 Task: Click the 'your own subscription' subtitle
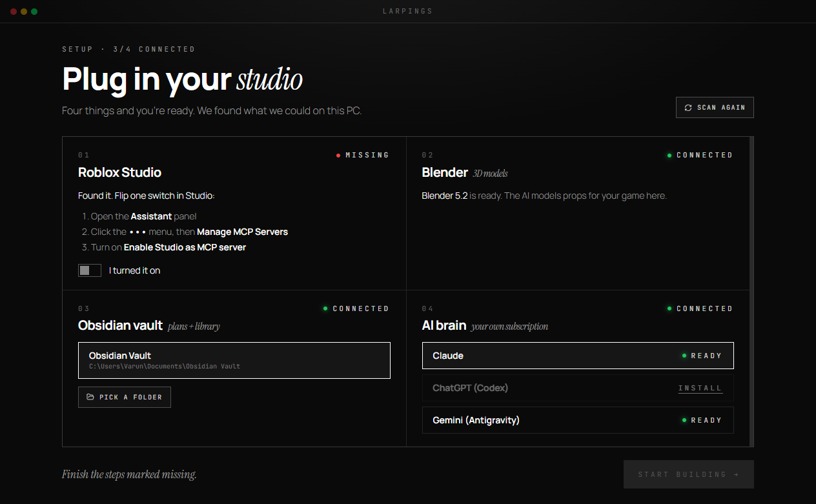pos(509,327)
